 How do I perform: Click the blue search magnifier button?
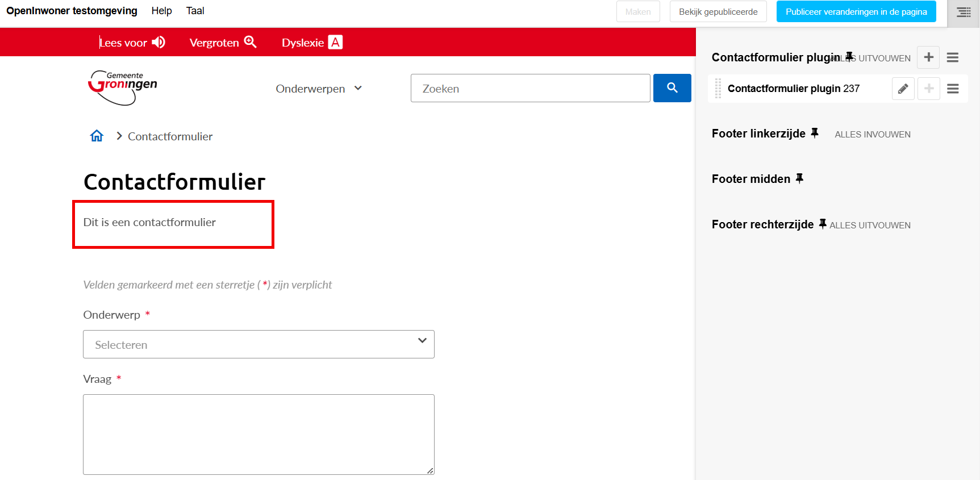click(x=672, y=88)
